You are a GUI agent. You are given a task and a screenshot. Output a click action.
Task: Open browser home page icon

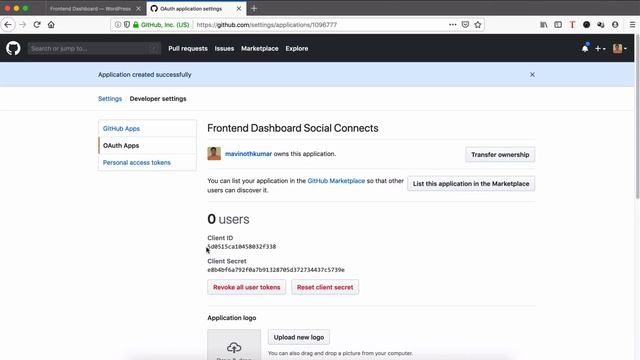click(x=51, y=24)
